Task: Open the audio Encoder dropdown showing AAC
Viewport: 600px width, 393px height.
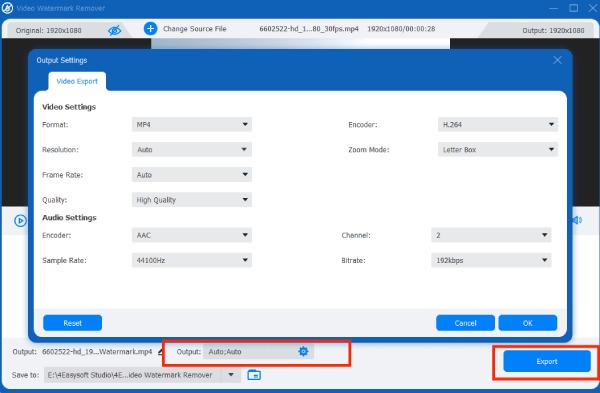Action: pos(192,235)
